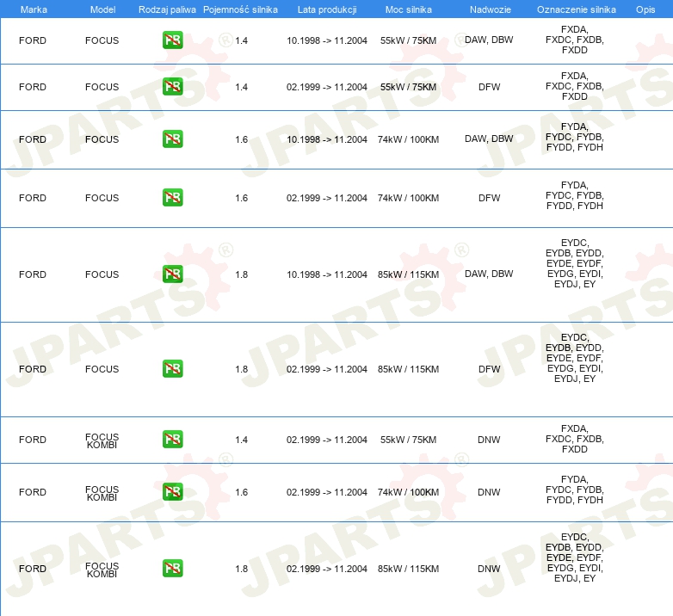The width and height of the screenshot is (673, 616).
Task: Click the Rodzaj paliwa column header
Action: coord(167,9)
